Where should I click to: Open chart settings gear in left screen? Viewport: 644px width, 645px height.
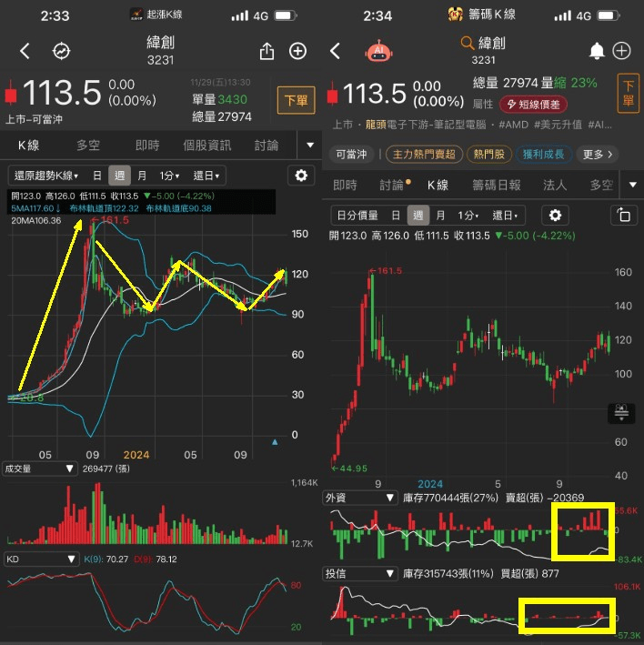point(301,176)
